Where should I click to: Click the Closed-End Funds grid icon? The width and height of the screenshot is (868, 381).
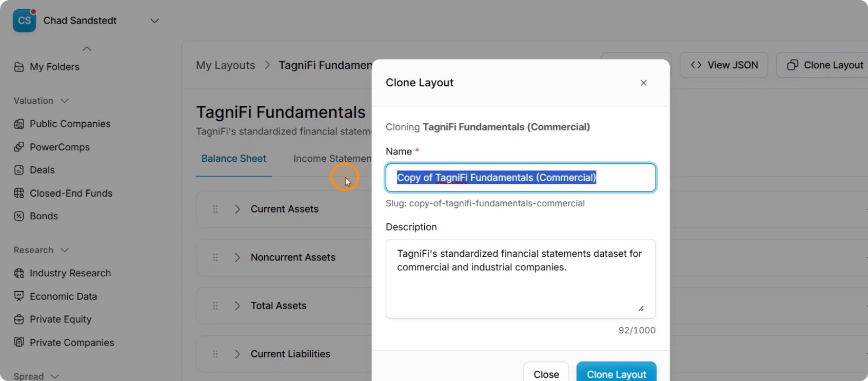pyautogui.click(x=19, y=193)
